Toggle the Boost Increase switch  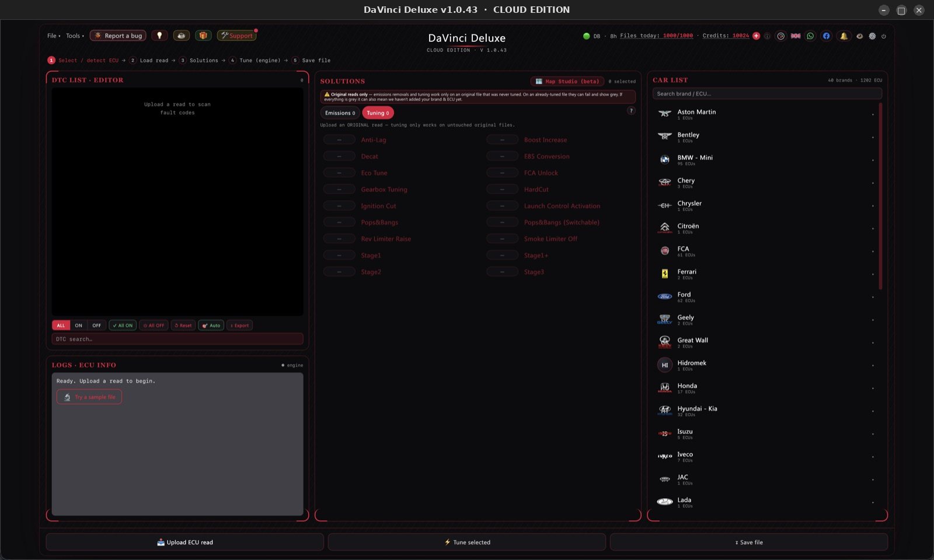(502, 140)
